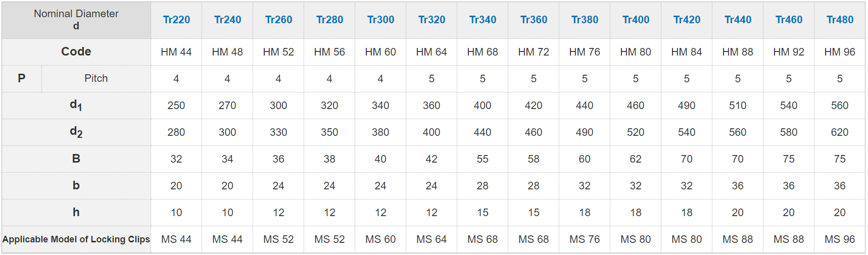The width and height of the screenshot is (868, 255).
Task: Select the MS 60 locking clip cell
Action: [x=380, y=239]
